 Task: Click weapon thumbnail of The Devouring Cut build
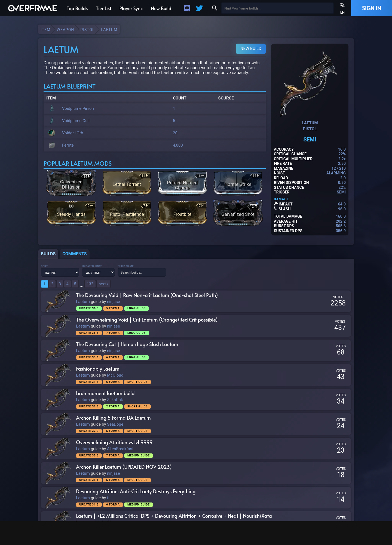[x=58, y=350]
